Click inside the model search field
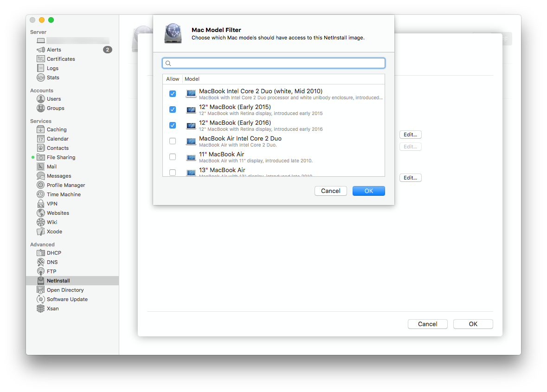 (x=273, y=63)
